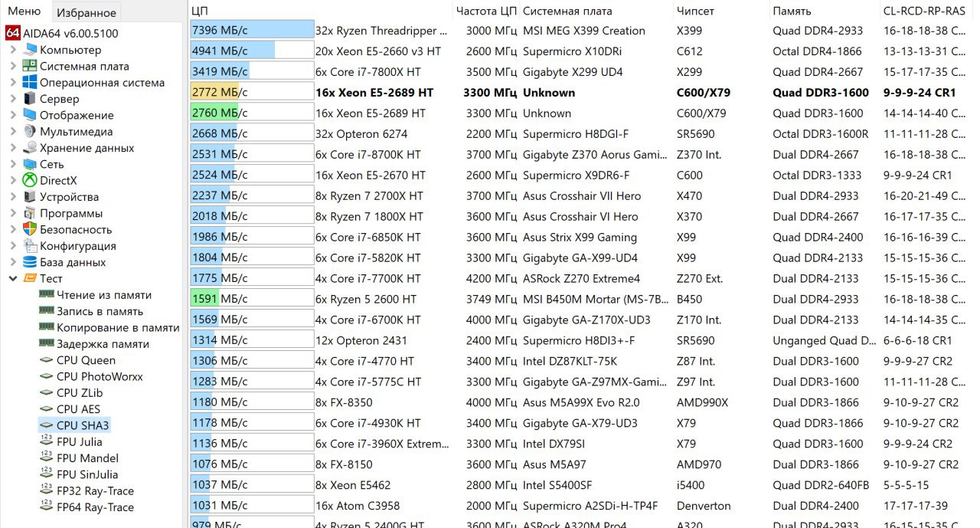Expand the Сеть tree node
Screen dimensions: 980x528
click(13, 164)
